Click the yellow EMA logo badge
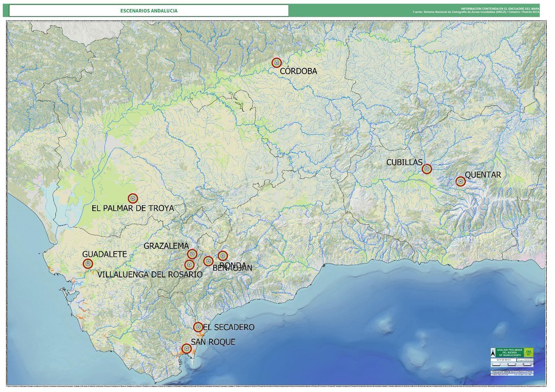 pos(529,352)
